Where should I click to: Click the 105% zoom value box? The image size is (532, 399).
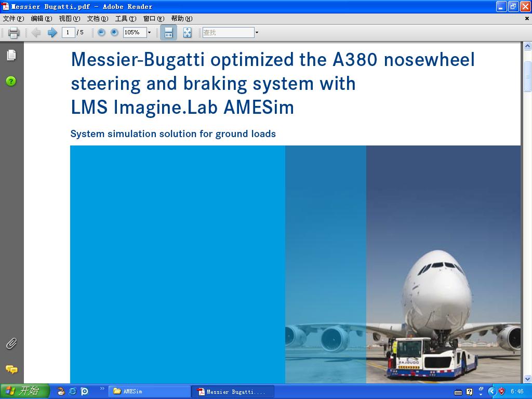click(135, 33)
